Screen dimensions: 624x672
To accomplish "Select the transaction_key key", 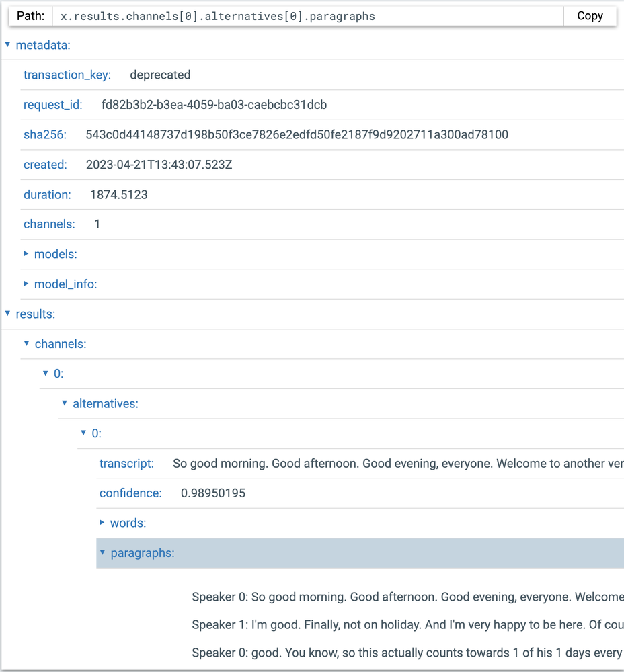I will (x=67, y=75).
